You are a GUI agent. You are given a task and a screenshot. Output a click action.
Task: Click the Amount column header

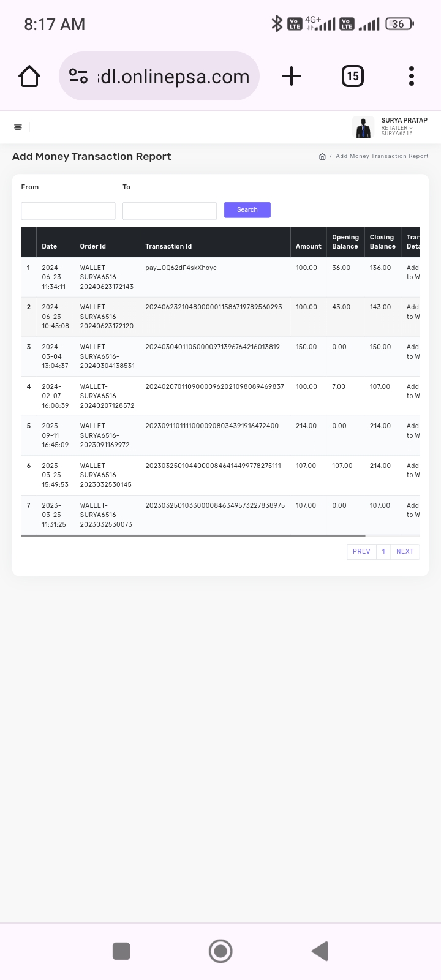(308, 246)
